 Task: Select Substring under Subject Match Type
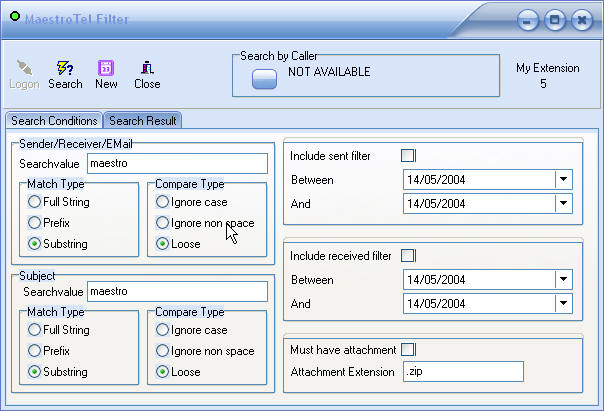point(34,371)
